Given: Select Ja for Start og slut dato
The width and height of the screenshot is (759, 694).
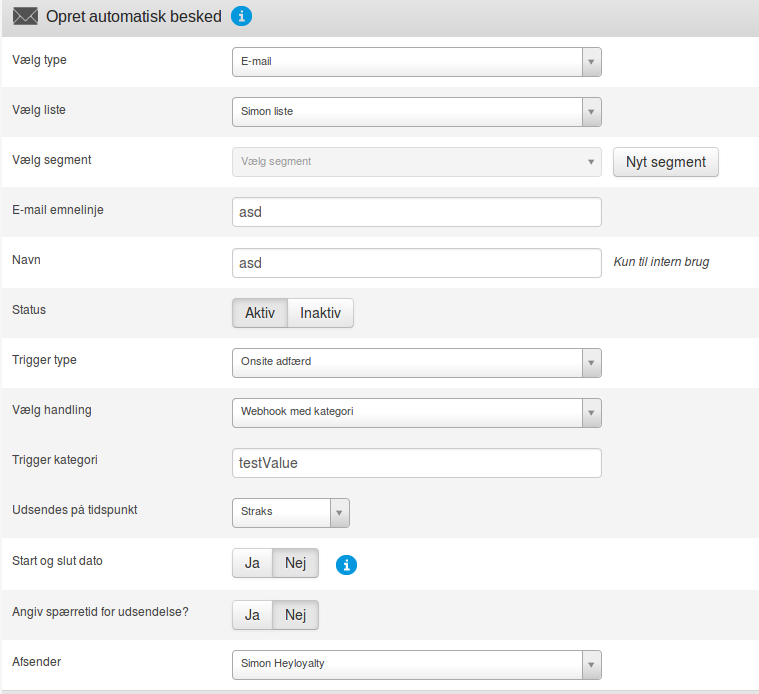Looking at the screenshot, I should [x=252, y=564].
